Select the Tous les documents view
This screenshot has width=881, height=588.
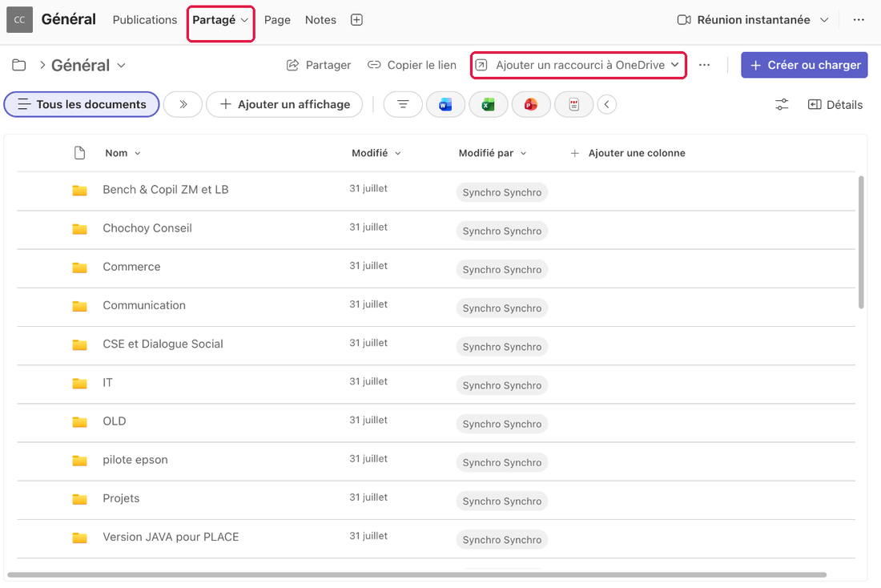point(82,105)
